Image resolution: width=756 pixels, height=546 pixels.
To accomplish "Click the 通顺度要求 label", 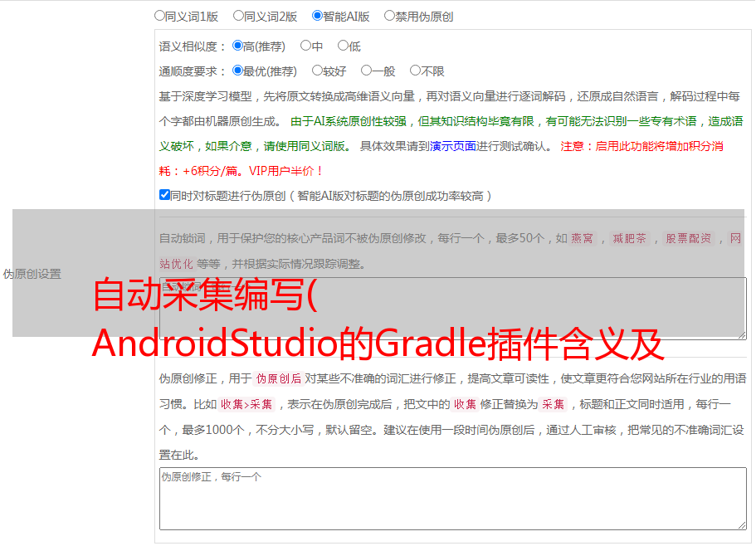I will click(x=193, y=72).
